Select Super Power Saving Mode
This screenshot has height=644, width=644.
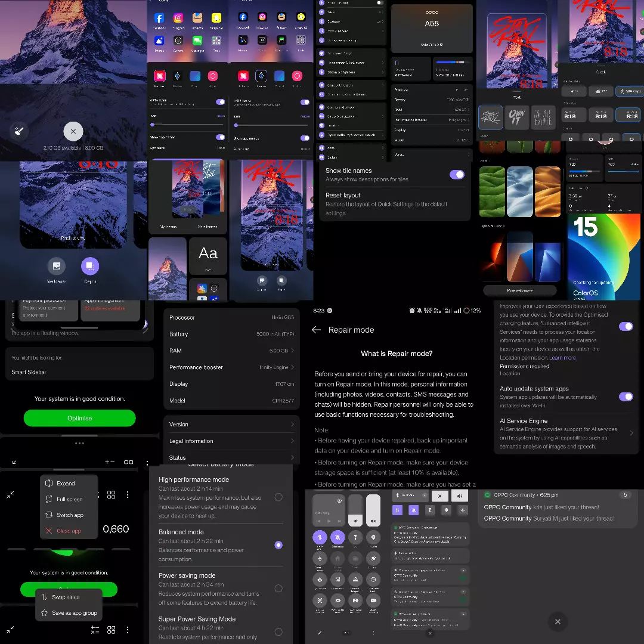278,631
